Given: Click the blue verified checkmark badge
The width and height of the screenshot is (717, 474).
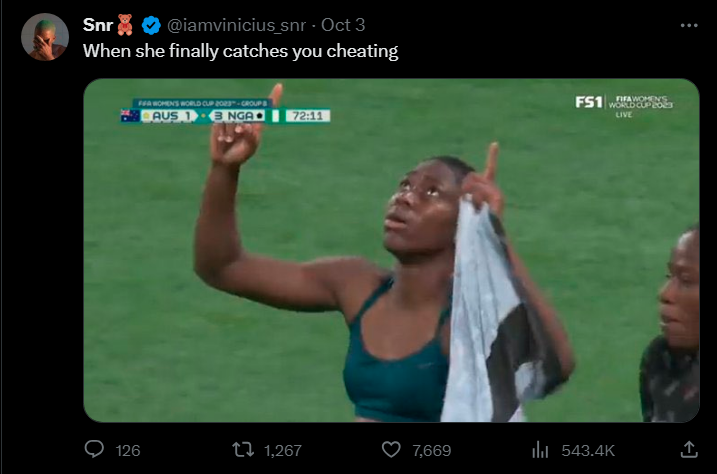Looking at the screenshot, I should point(151,25).
